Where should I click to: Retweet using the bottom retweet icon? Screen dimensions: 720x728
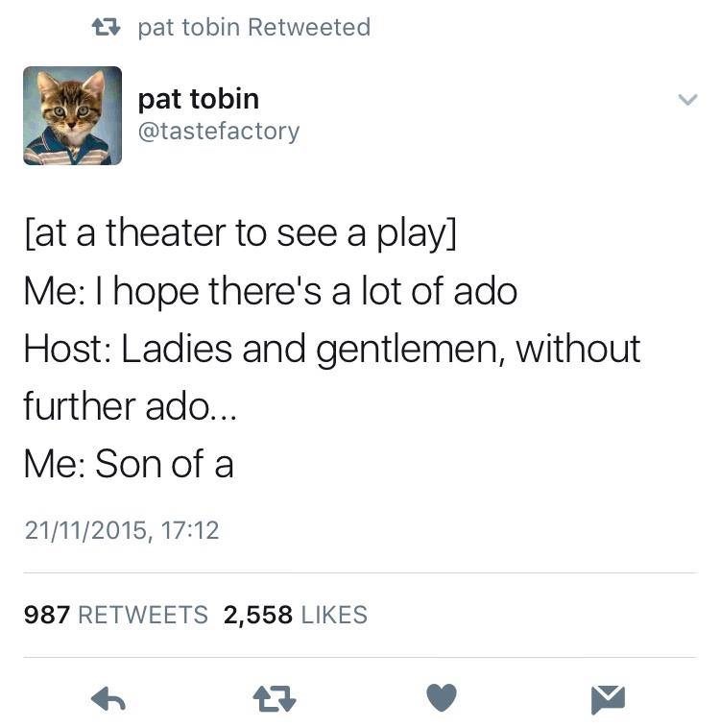click(275, 699)
